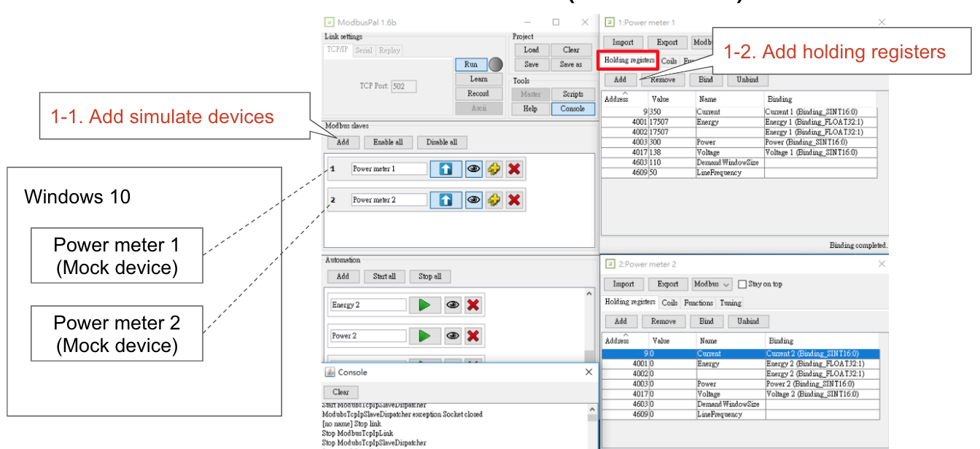Show Power meter 2 with its eye icon
Viewport: 980px width, 449px height.
(474, 200)
